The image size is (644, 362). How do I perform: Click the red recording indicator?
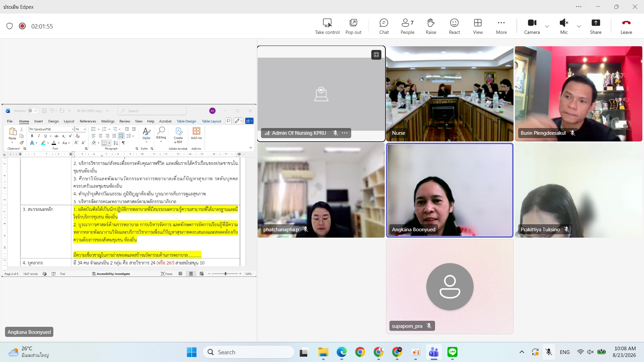(x=22, y=26)
